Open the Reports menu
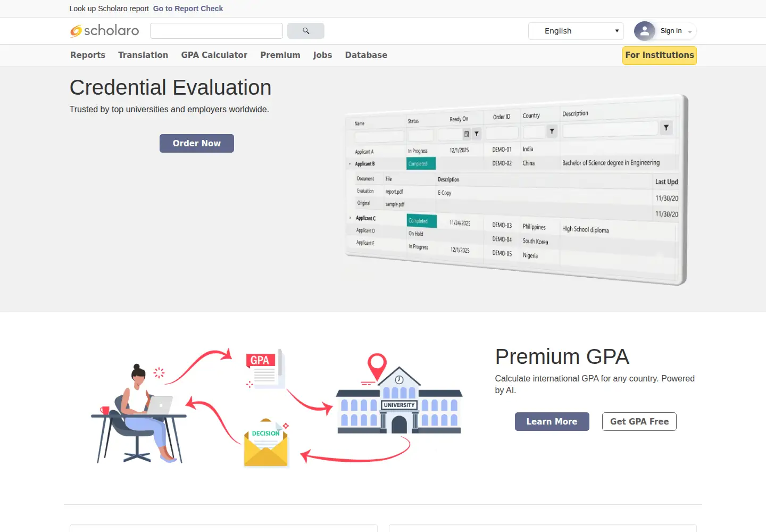Image resolution: width=766 pixels, height=532 pixels. pyautogui.click(x=88, y=55)
